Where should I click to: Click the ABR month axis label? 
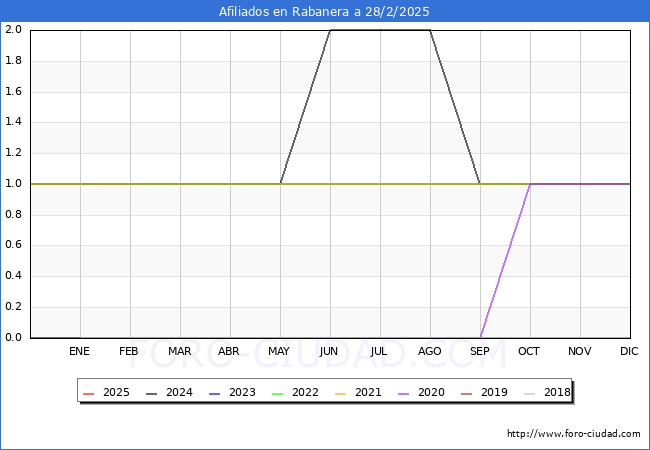click(229, 351)
